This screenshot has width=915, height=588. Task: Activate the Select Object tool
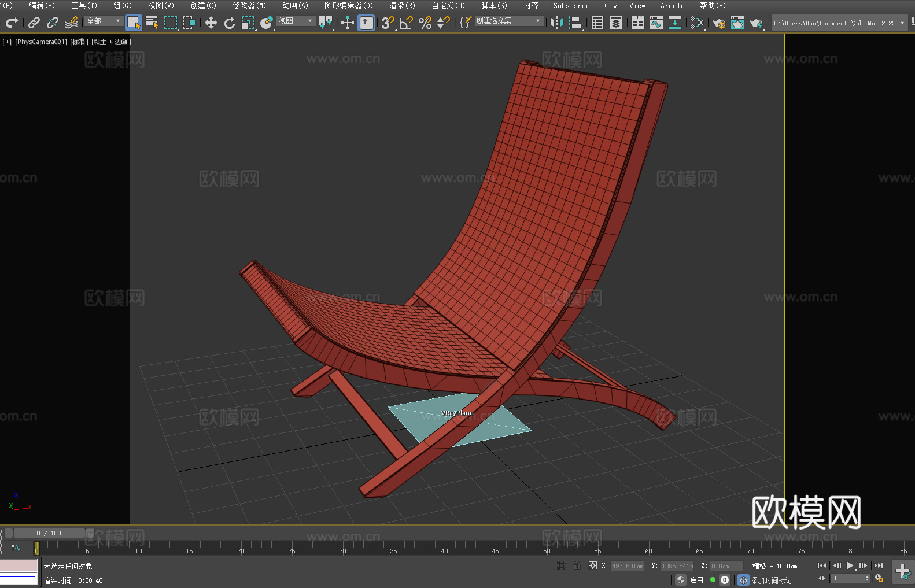[134, 23]
